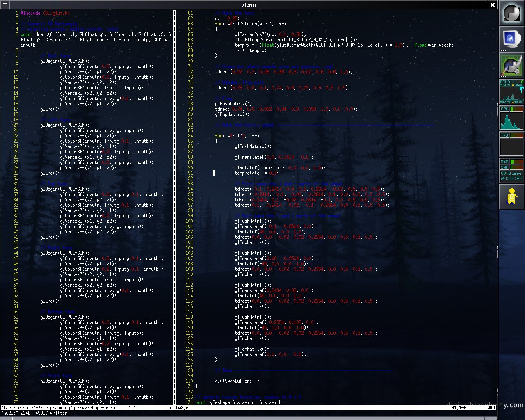Close the aterm window with X
The height and width of the screenshot is (420, 525).
tap(492, 5)
